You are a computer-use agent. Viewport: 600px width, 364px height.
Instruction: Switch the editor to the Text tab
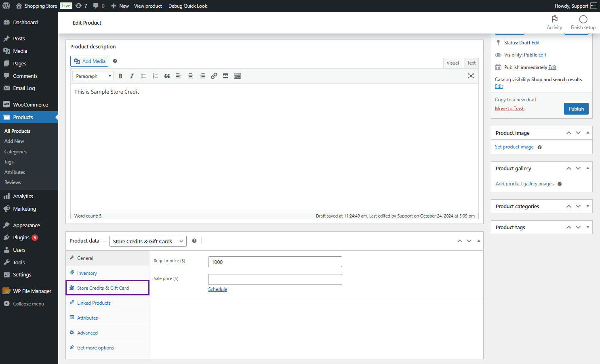pos(471,63)
